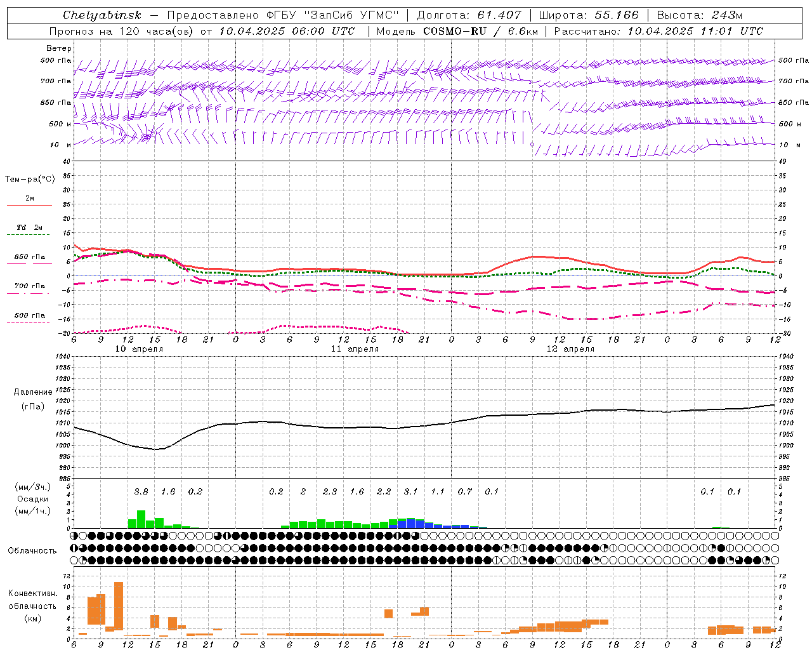Click the 2.3 three-hour precipitation value

[330, 492]
